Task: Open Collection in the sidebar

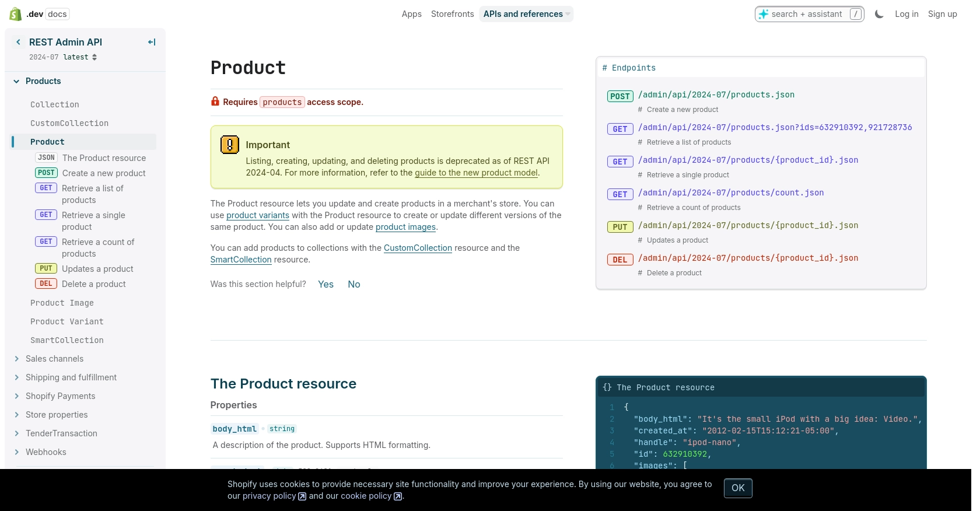Action: pyautogui.click(x=55, y=104)
